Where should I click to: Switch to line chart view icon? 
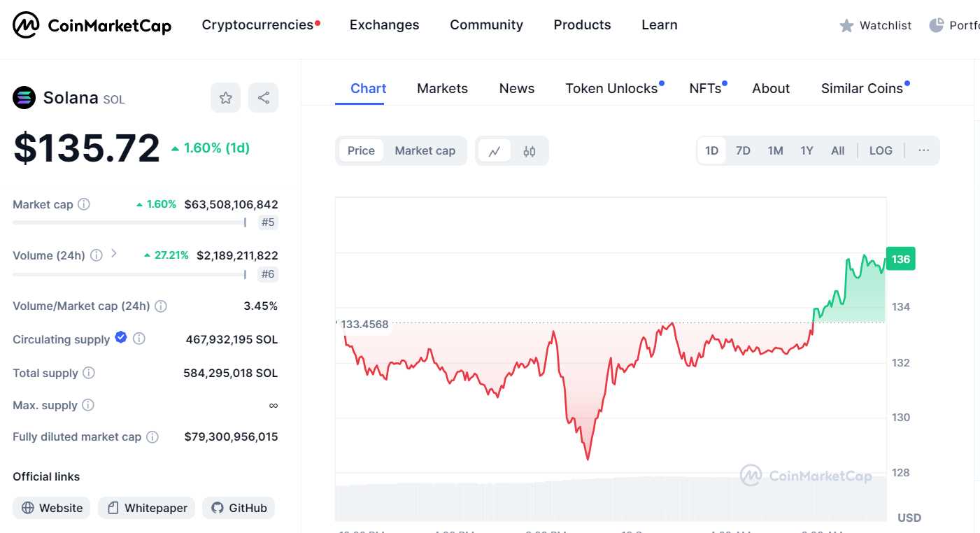pos(495,151)
